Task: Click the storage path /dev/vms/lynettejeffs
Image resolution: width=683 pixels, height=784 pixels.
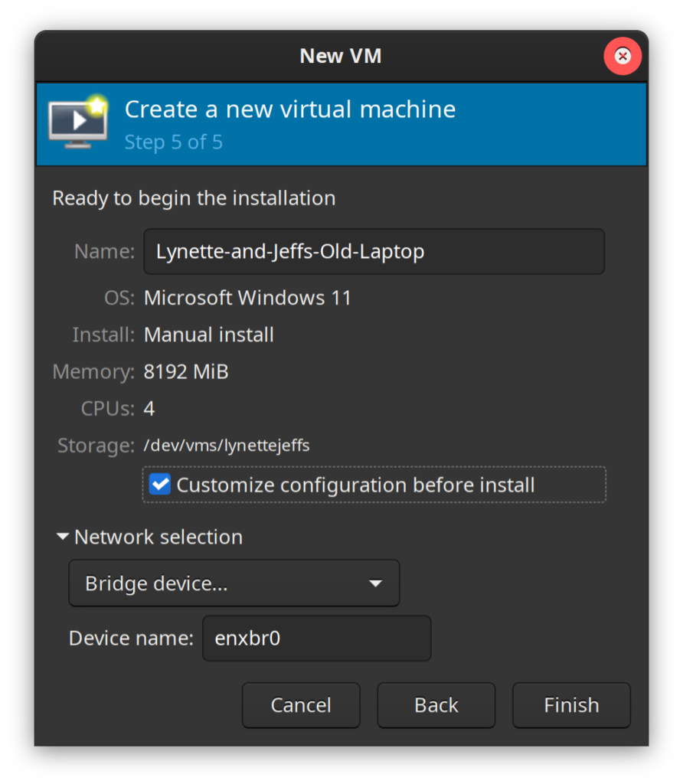Action: click(x=227, y=446)
